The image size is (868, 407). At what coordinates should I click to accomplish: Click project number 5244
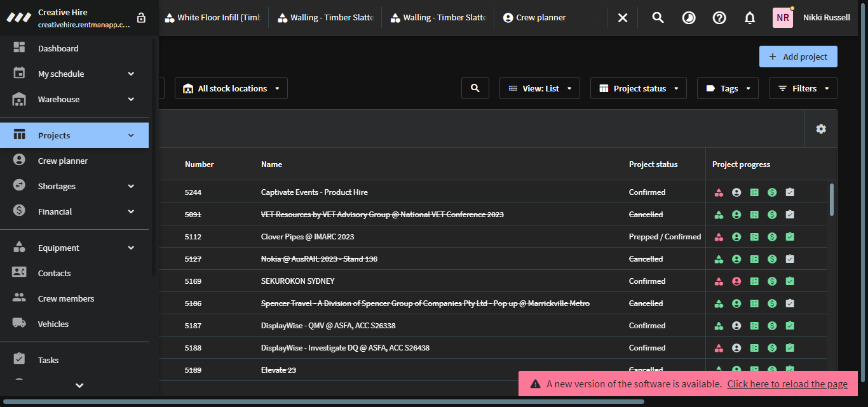pyautogui.click(x=193, y=192)
